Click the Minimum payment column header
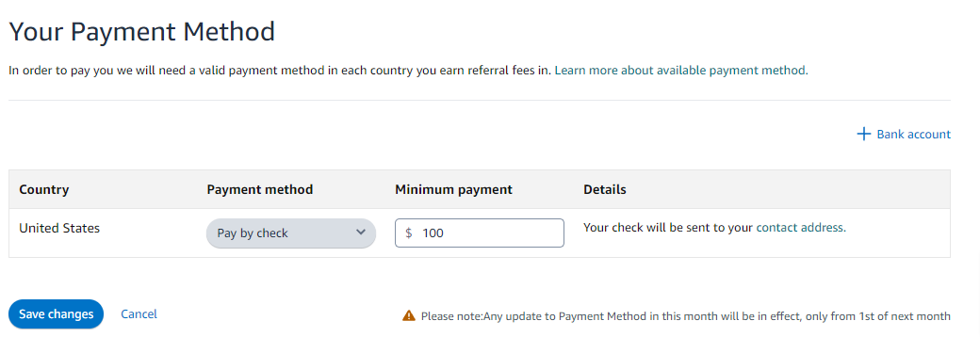This screenshot has height=353, width=980. [454, 189]
